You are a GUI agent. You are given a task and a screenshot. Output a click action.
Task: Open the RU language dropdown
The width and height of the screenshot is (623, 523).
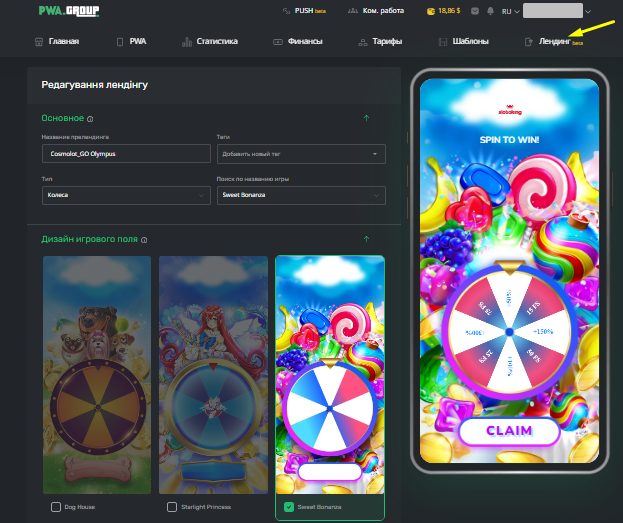point(511,12)
